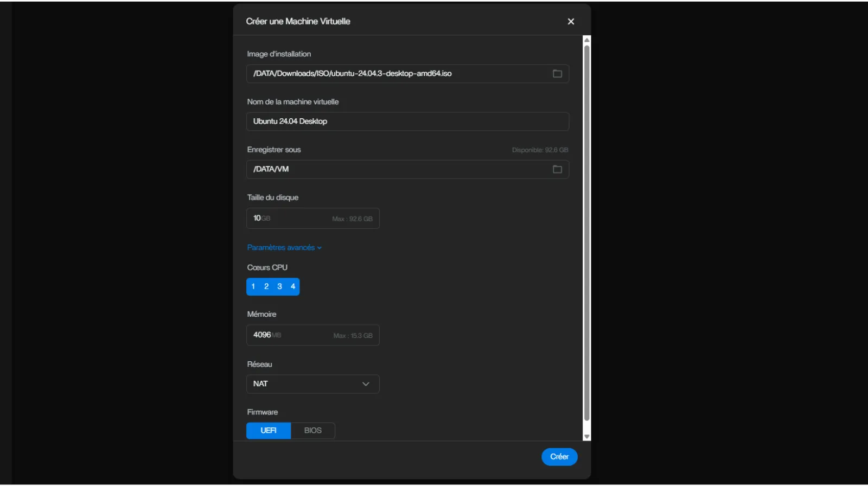Click scrollbar down arrow
Image resolution: width=868 pixels, height=486 pixels.
click(x=586, y=437)
